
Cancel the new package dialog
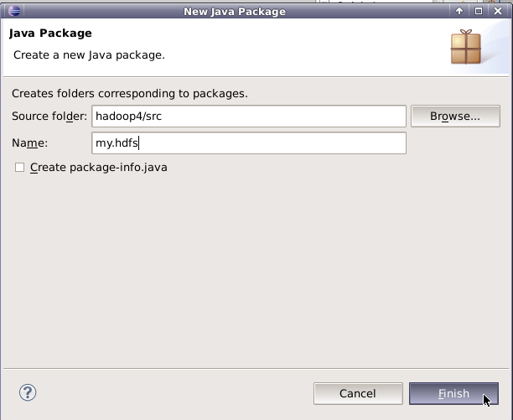(357, 393)
